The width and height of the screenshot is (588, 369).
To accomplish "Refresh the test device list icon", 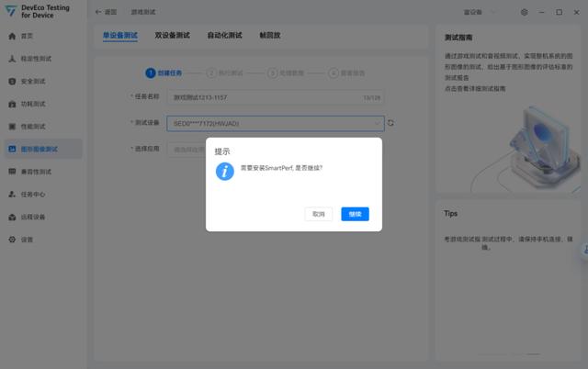I will point(390,123).
